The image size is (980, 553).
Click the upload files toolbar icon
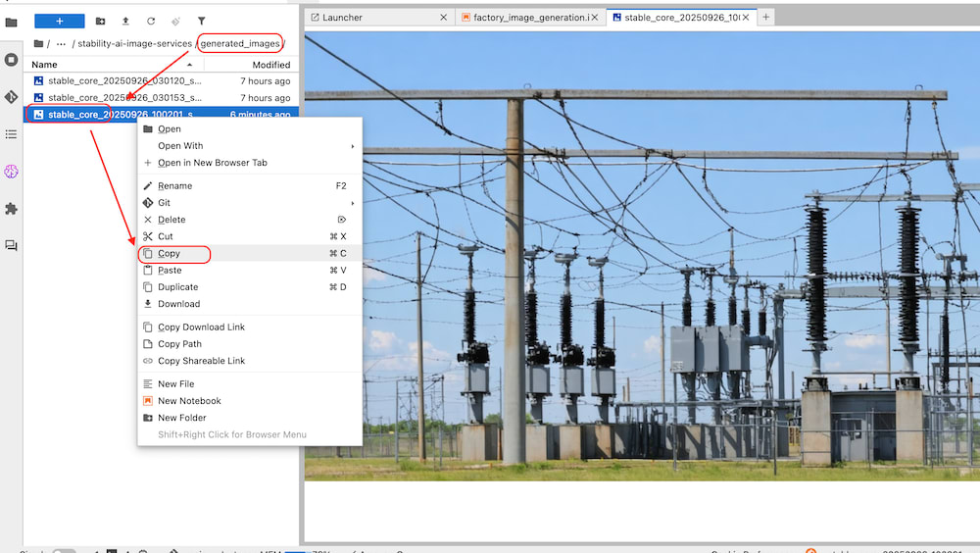click(125, 22)
